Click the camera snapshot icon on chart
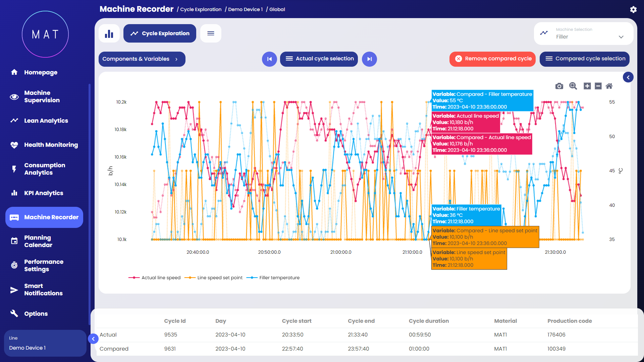The height and width of the screenshot is (362, 644). click(559, 86)
